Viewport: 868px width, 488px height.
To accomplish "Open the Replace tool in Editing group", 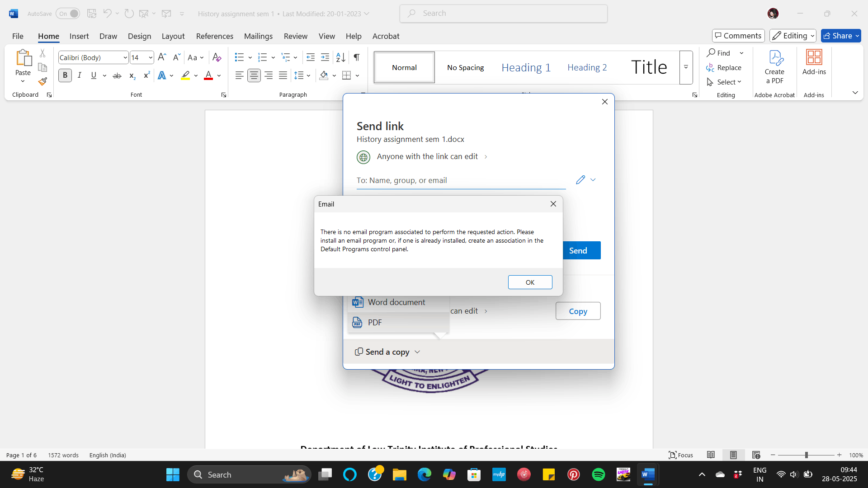I will pos(724,67).
